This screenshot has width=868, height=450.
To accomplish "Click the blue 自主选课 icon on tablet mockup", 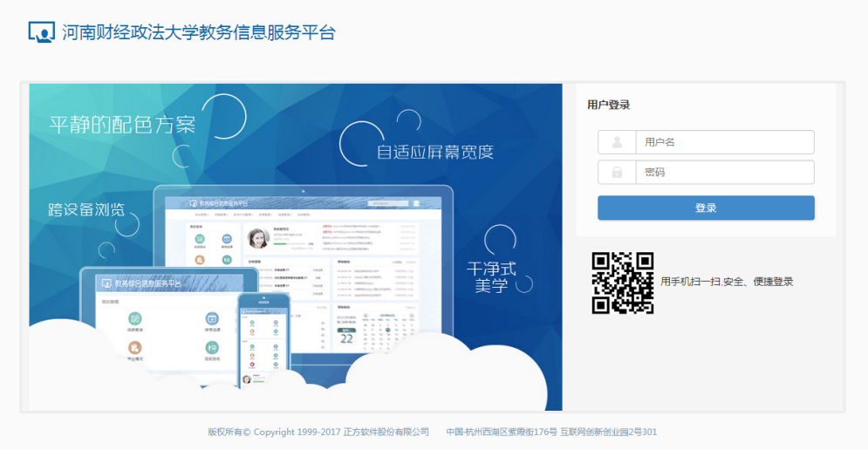I will point(212,319).
